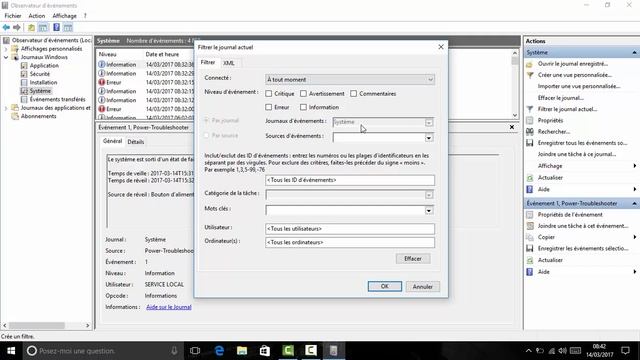Open Windows Start menu
This screenshot has width=640, height=360.
(x=11, y=351)
